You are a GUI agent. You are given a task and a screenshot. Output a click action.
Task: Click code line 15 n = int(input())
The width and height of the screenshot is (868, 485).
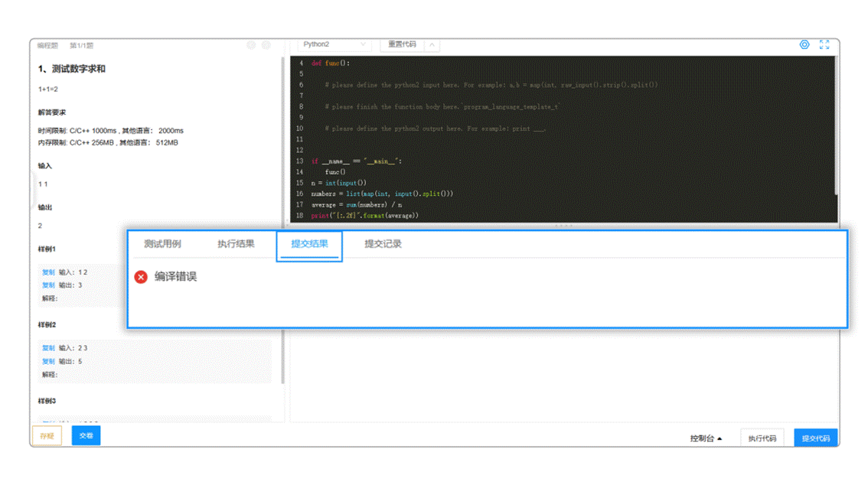pyautogui.click(x=339, y=183)
